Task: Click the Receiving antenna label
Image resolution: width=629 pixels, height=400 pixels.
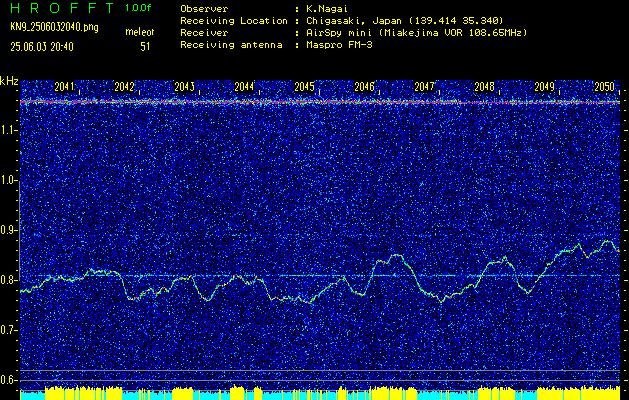Action: tap(231, 45)
